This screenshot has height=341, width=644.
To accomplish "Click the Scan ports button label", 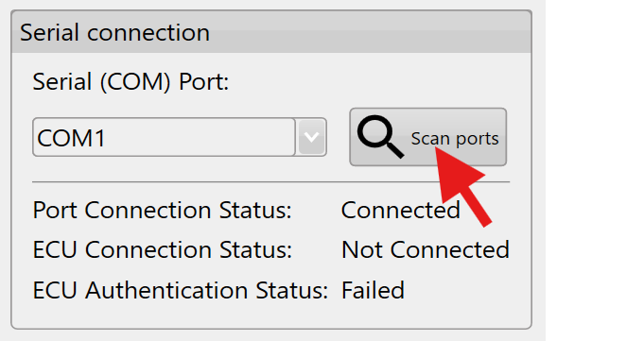I will (455, 139).
